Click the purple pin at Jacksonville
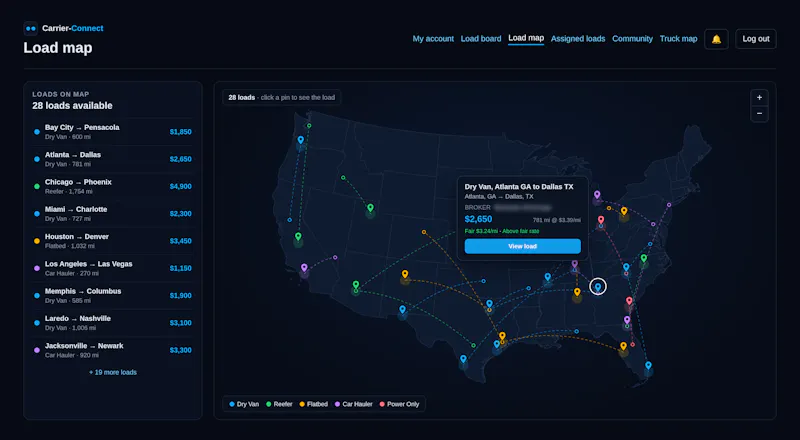 point(627,321)
